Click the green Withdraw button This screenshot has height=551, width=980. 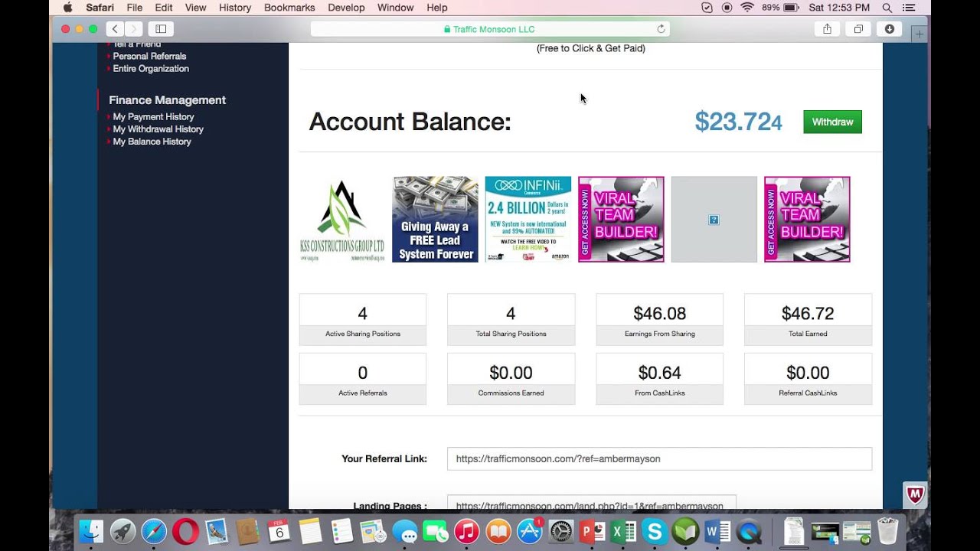[832, 122]
